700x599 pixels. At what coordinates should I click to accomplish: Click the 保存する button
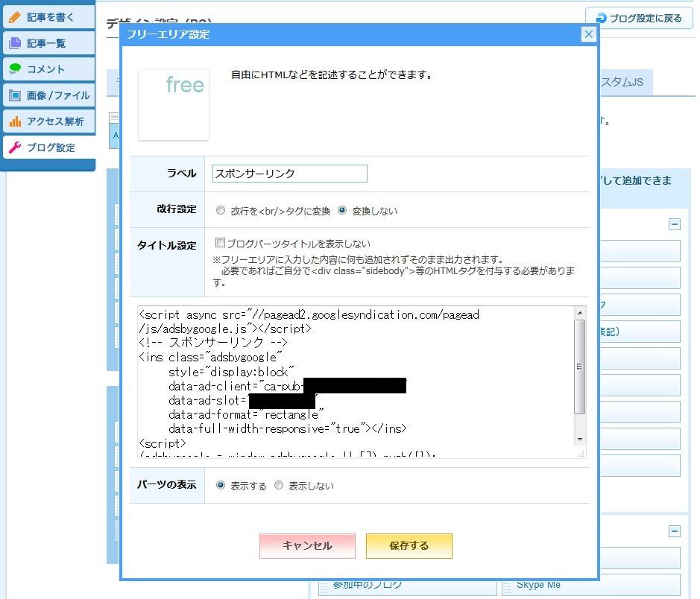pos(409,545)
